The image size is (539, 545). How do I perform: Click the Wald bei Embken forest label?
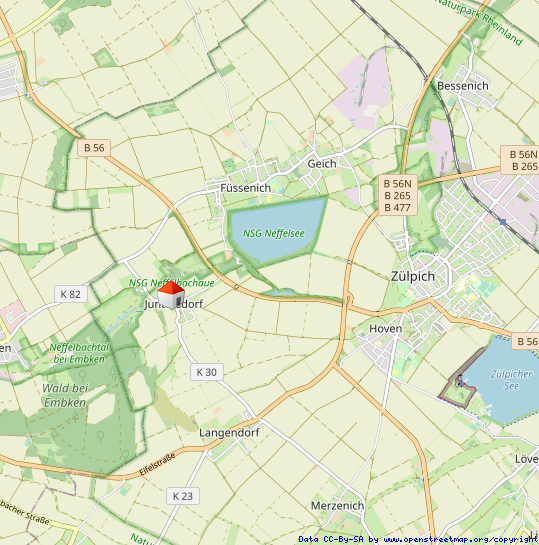pyautogui.click(x=65, y=395)
